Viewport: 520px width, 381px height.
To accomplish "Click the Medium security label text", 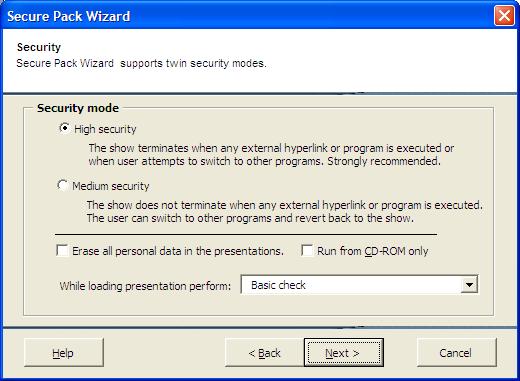I will (x=111, y=186).
